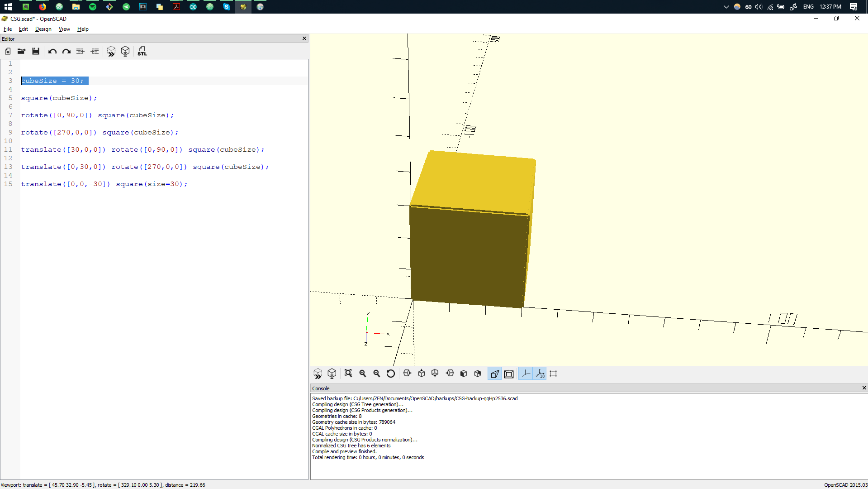Open the Edit menu
Image resolution: width=868 pixels, height=489 pixels.
pyautogui.click(x=24, y=29)
